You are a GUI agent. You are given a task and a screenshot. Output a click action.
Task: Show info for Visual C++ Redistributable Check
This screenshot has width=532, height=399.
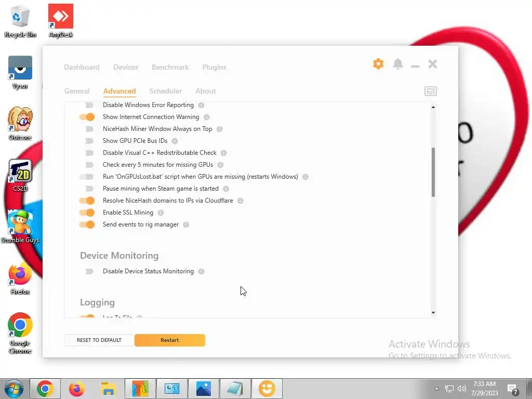[x=223, y=153]
